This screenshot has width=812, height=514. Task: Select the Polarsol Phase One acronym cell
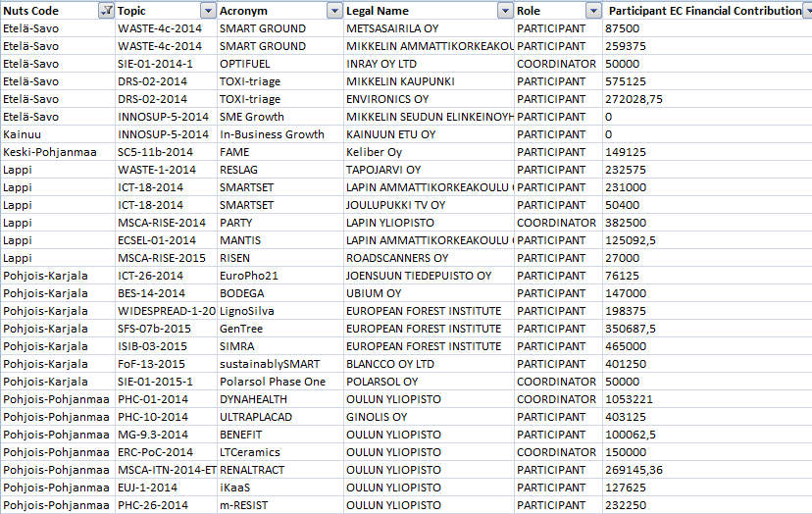point(280,382)
